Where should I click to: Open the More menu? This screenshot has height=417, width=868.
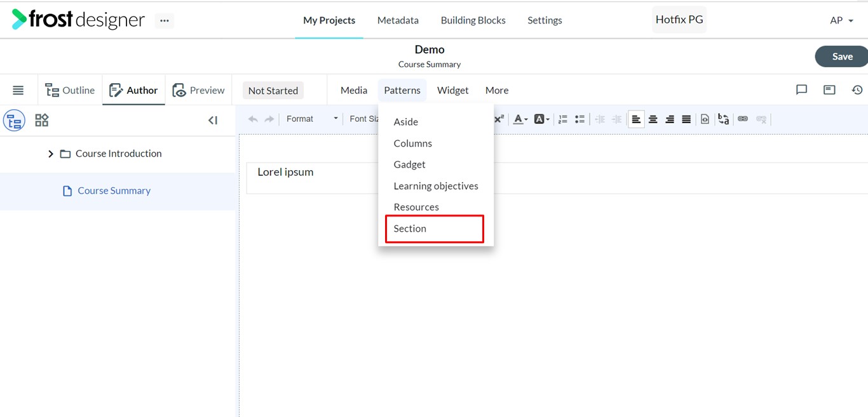497,90
